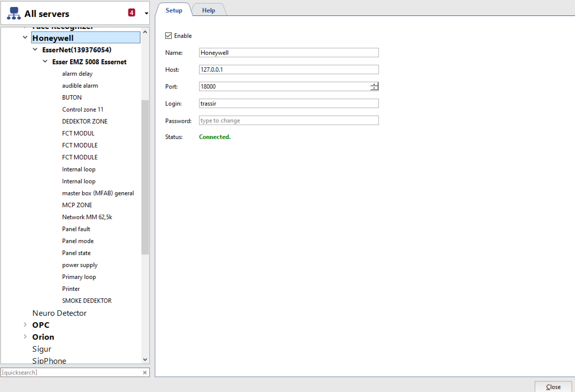Screen dimensions: 575x392
Task: Select the Panel mode item
Action: [x=78, y=241]
